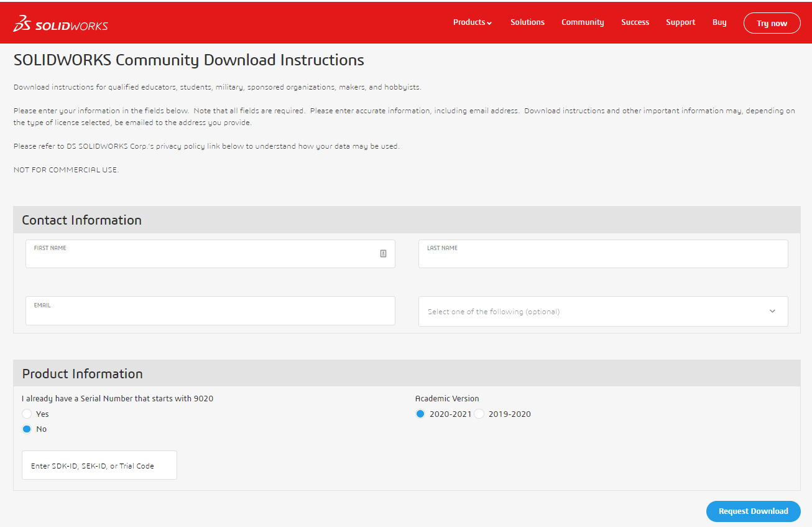Go to the Community menu item
The image size is (812, 527).
coord(583,22)
